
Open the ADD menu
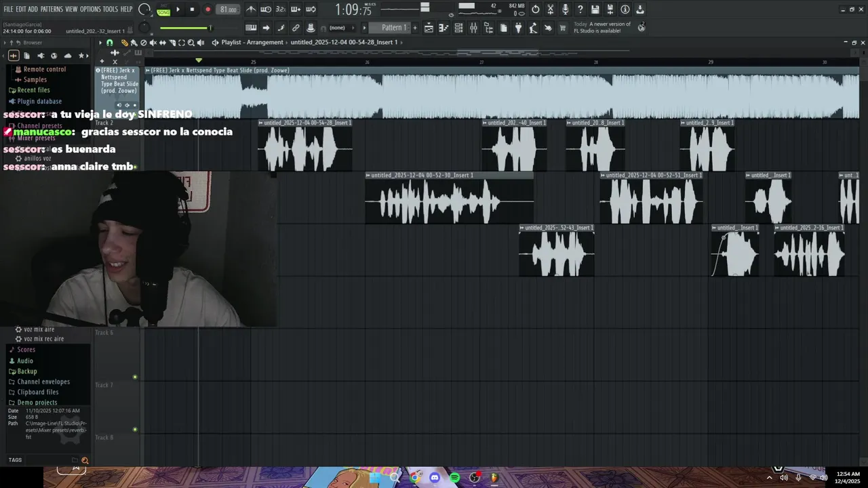tap(33, 9)
